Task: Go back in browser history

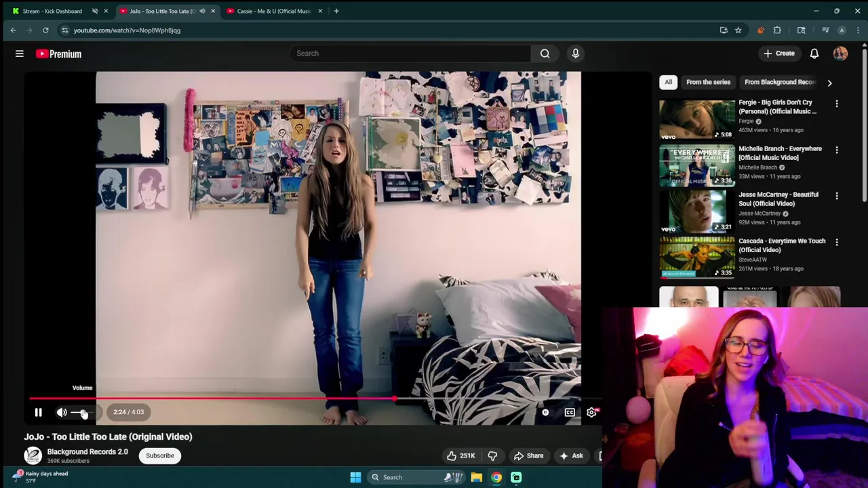Action: coord(13,30)
